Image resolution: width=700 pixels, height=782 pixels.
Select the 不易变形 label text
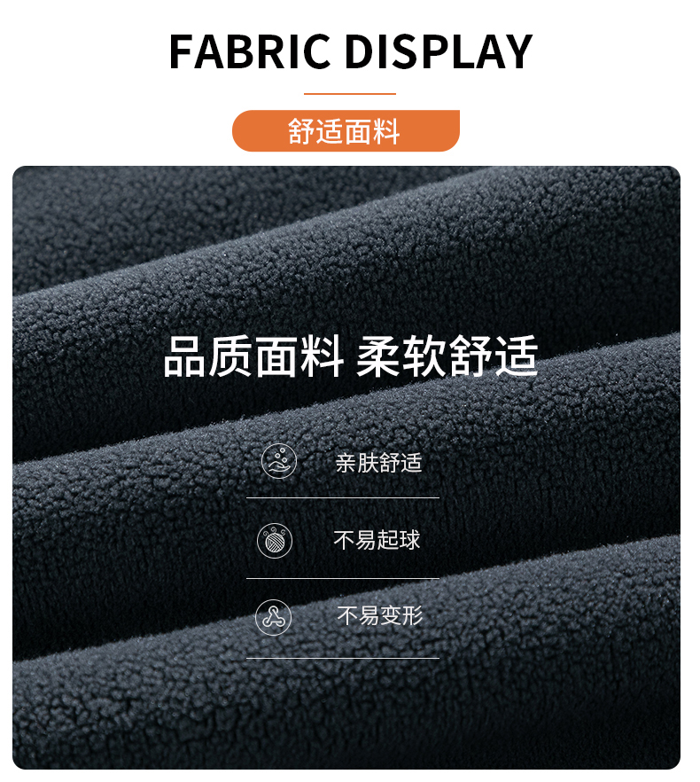tap(380, 615)
